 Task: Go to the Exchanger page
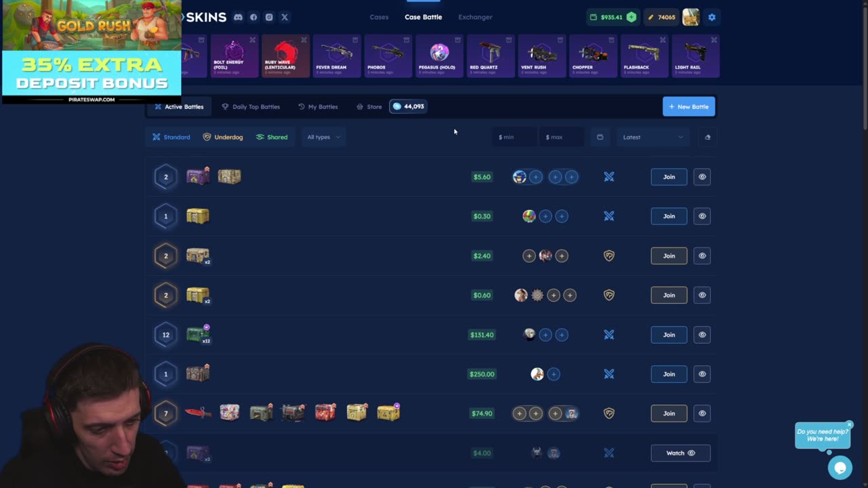tap(475, 17)
